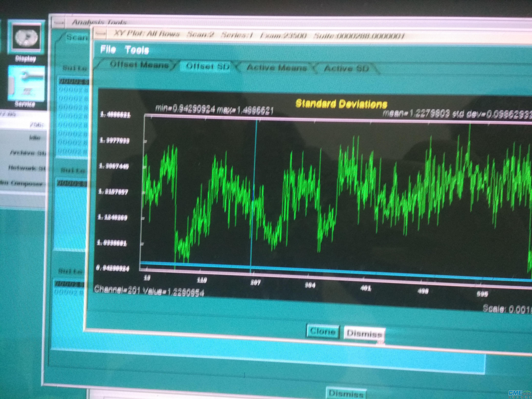The image size is (532, 399).
Task: Select the Offset SD tab
Action: [x=208, y=66]
